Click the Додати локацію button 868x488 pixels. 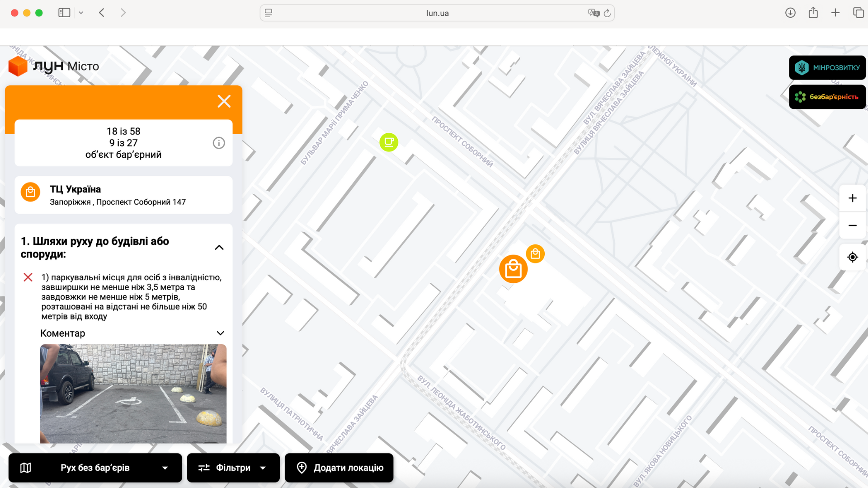click(339, 468)
